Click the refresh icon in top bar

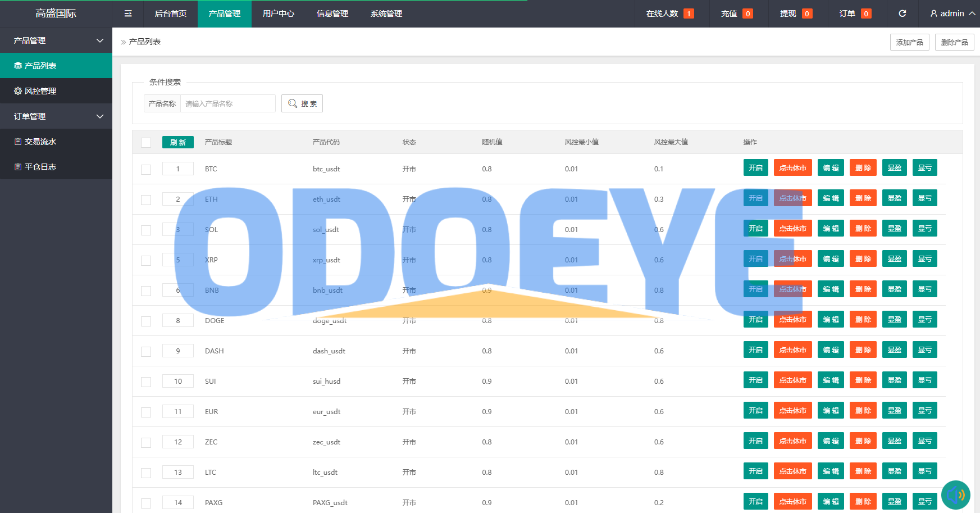pyautogui.click(x=902, y=13)
